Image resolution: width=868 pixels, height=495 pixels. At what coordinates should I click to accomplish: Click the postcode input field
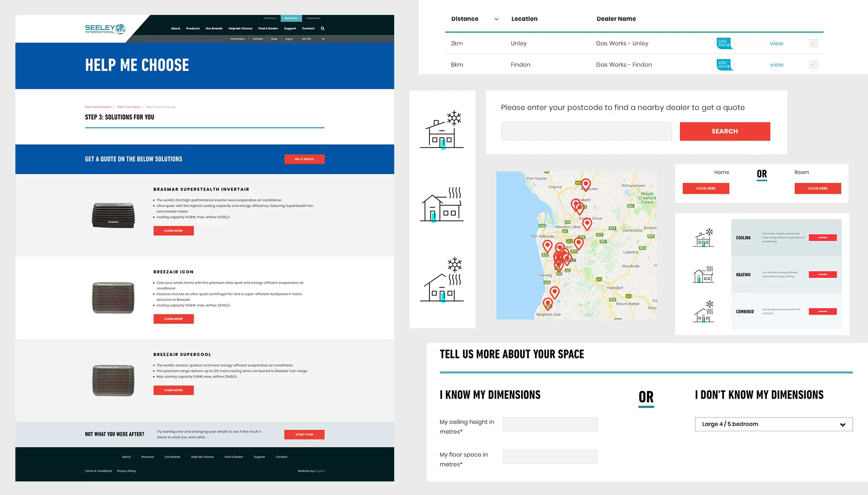(x=586, y=131)
